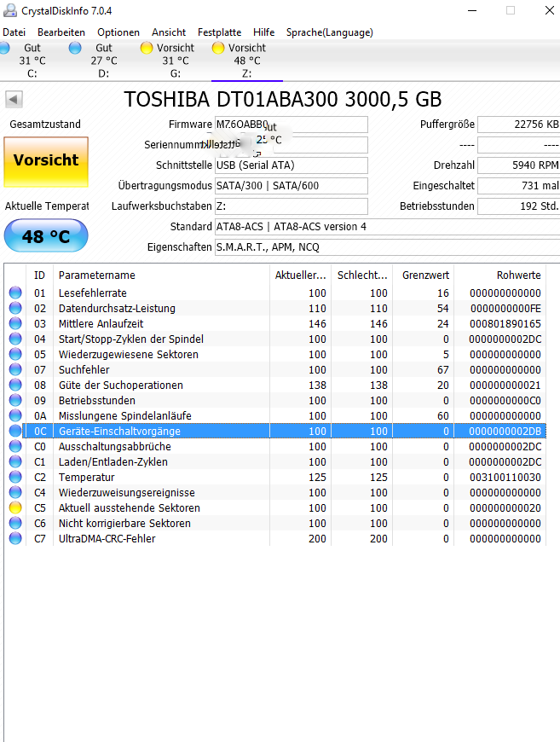Viewport: 560px width, 742px height.
Task: Click the Eingeschaltet 731 mal field
Action: tap(519, 186)
